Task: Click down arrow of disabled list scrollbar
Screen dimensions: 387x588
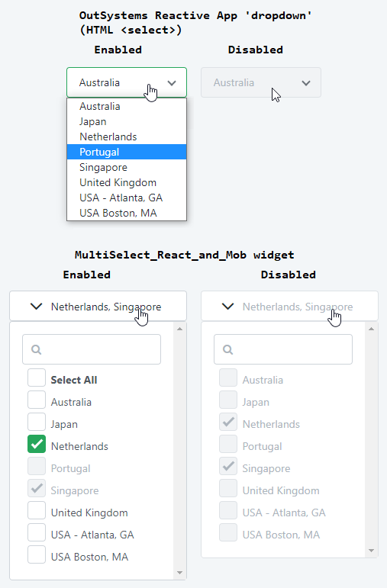Action: (x=371, y=551)
